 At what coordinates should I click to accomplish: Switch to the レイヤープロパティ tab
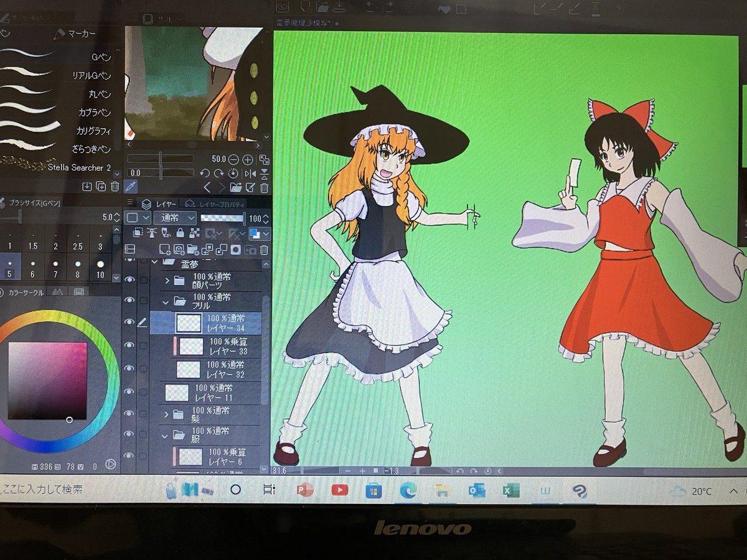[213, 204]
